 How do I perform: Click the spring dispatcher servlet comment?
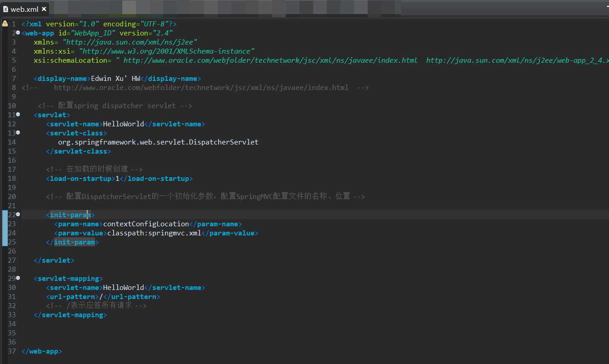click(115, 105)
